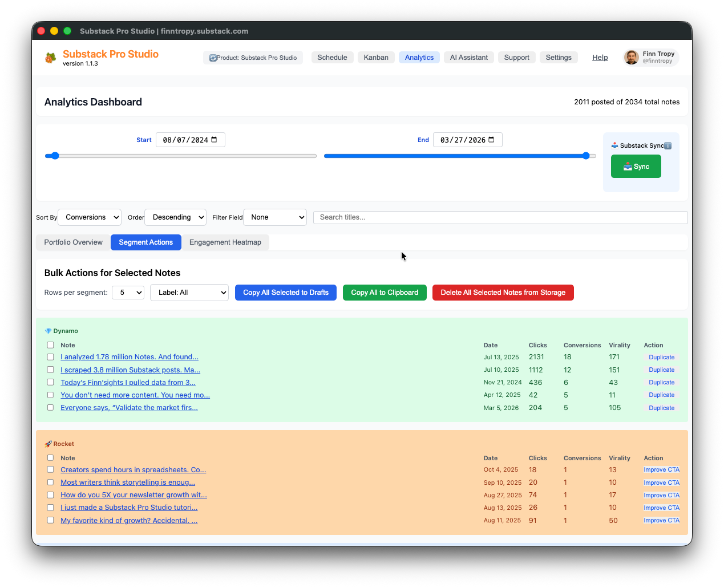Screen dimensions: 724x588
Task: Go to the Schedule page
Action: point(332,58)
